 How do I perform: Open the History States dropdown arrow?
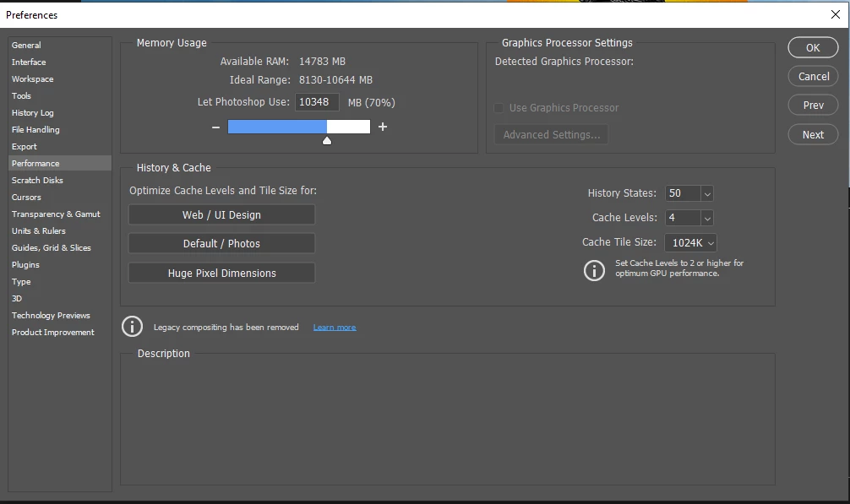click(x=707, y=193)
